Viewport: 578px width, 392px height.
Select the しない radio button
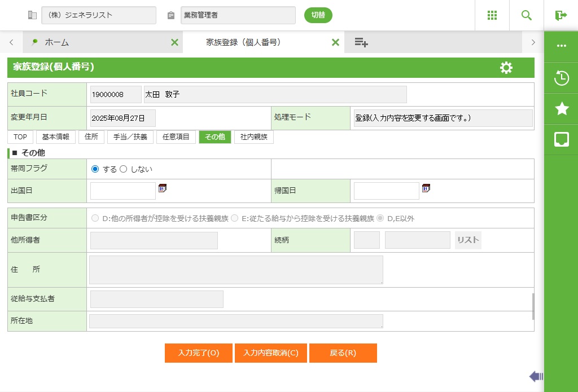(x=123, y=169)
